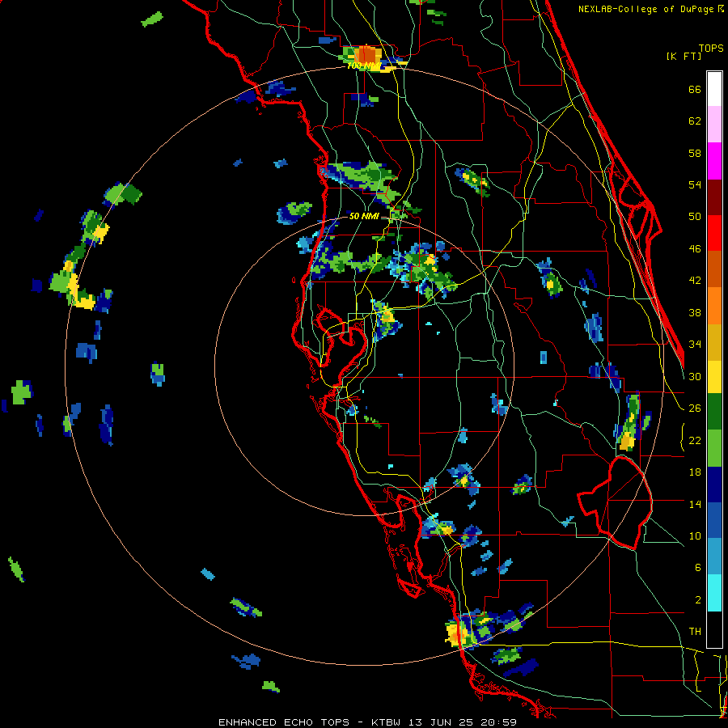Viewport: 728px width, 728px height.
Task: Click the "26" legend value
Action: pyautogui.click(x=695, y=408)
